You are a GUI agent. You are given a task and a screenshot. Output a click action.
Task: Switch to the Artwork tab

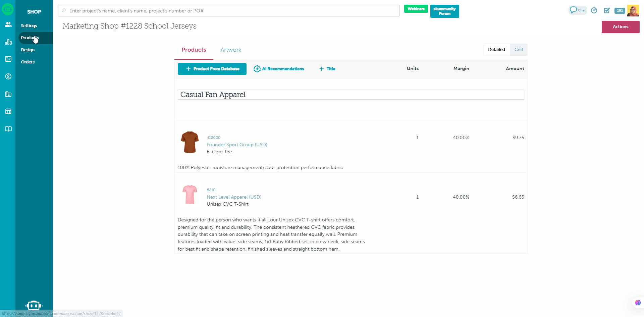[231, 50]
